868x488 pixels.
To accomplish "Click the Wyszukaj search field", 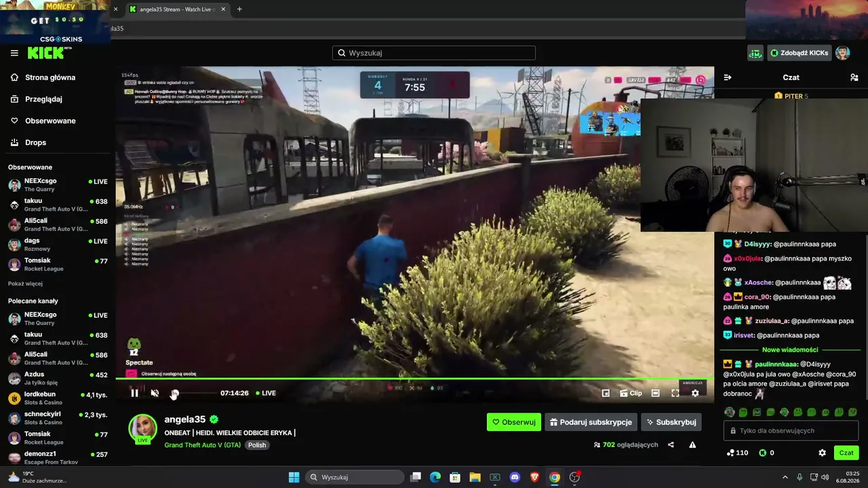I will (x=434, y=53).
